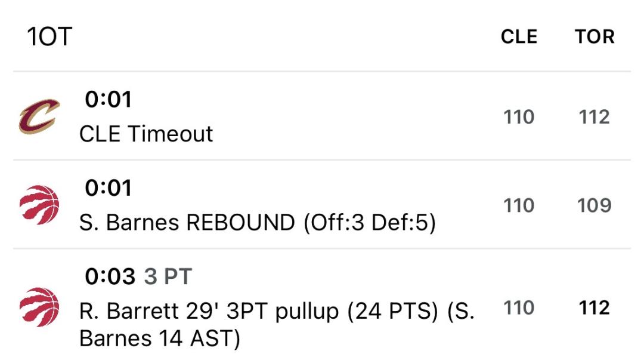Select the 1OT period header
644x363 pixels.
(x=49, y=36)
